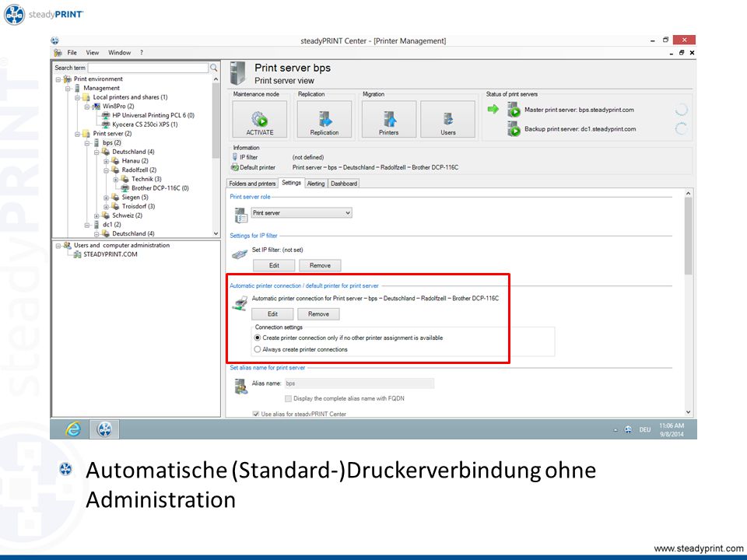Select the Troisdorf (3) folder
This screenshot has height=560, width=747.
point(139,206)
